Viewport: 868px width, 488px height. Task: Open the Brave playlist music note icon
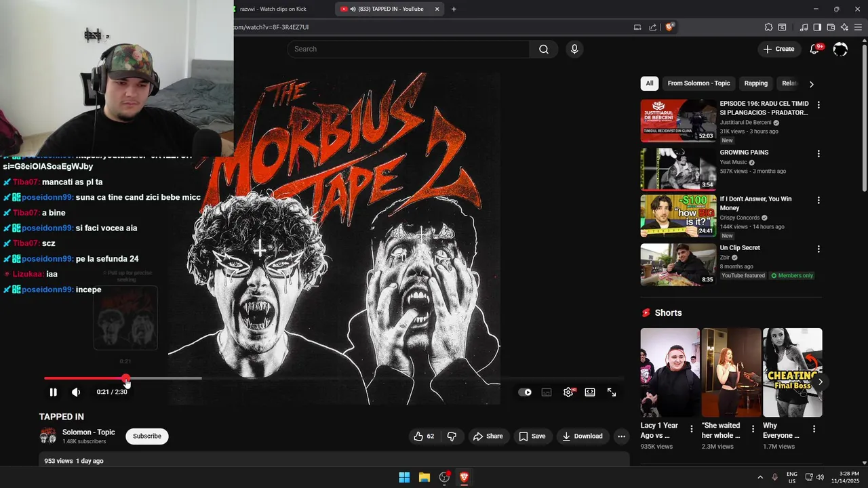[804, 27]
